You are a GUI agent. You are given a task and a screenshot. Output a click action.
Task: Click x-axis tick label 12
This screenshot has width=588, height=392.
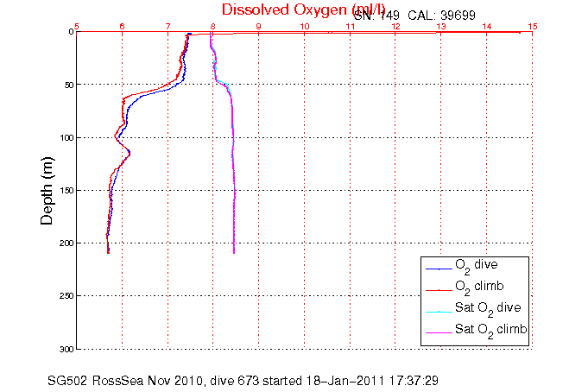click(x=395, y=26)
